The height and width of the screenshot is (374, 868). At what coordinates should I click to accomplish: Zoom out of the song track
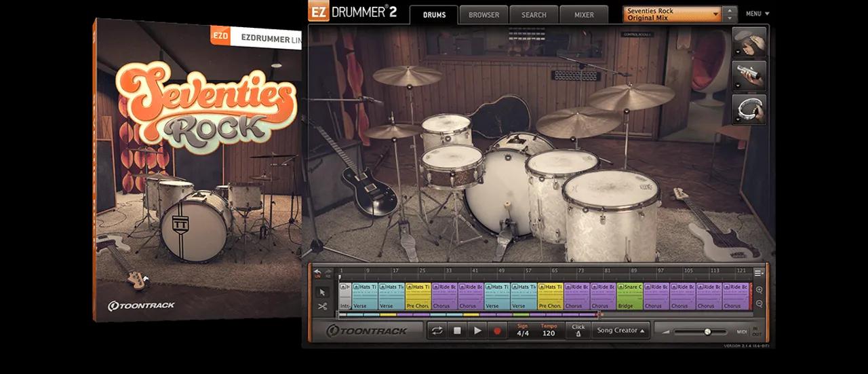pos(759,303)
